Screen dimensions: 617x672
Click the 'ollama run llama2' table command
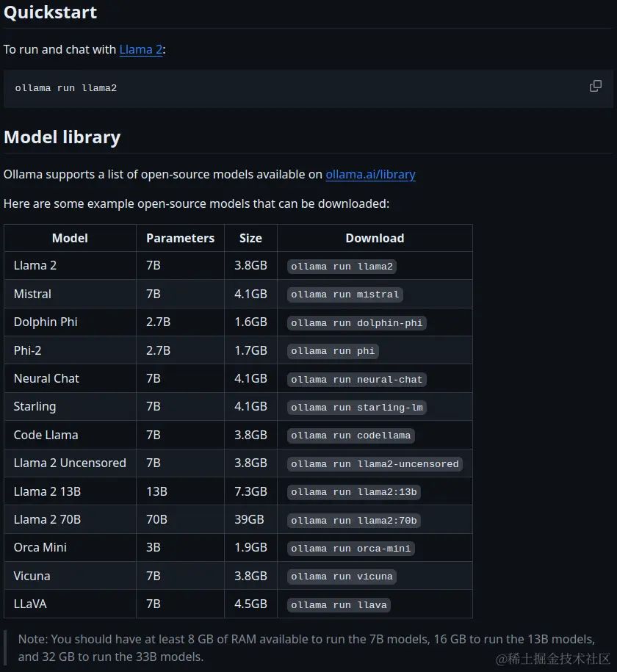coord(342,267)
